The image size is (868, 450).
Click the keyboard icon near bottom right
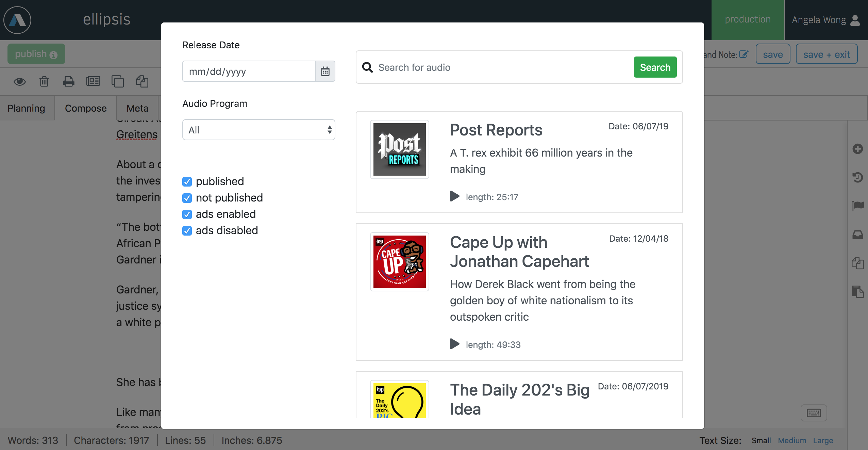[814, 413]
